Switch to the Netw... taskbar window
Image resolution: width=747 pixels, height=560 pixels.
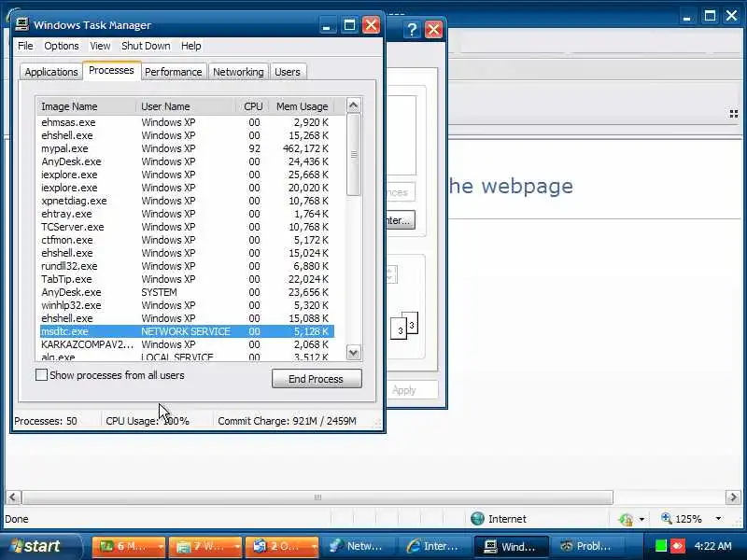[x=359, y=546]
